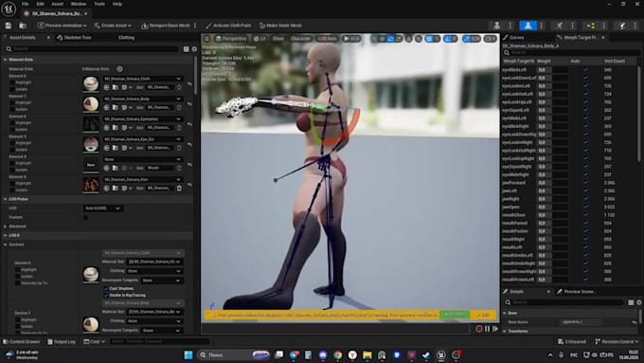
Task: Click Make Static Mesh button
Action: (280, 26)
